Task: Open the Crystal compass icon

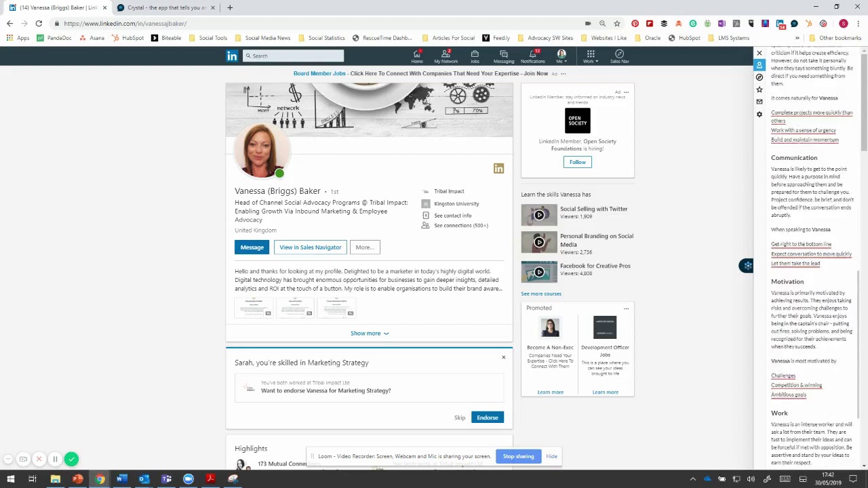Action: [759, 77]
